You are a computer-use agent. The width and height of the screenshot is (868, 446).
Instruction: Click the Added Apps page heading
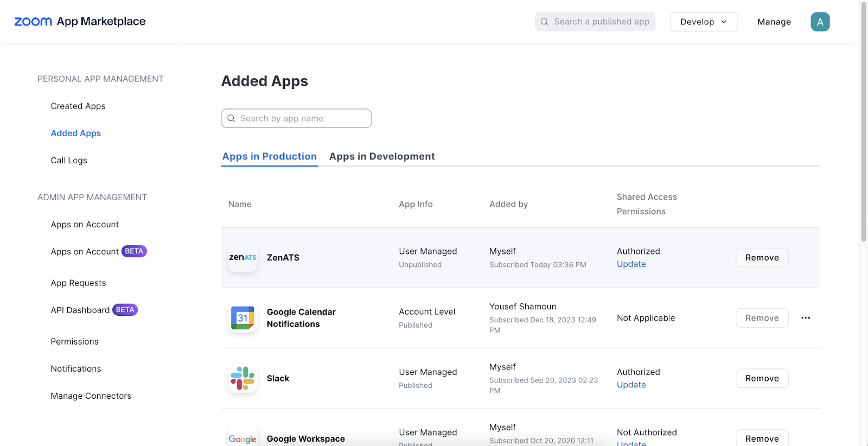point(264,81)
